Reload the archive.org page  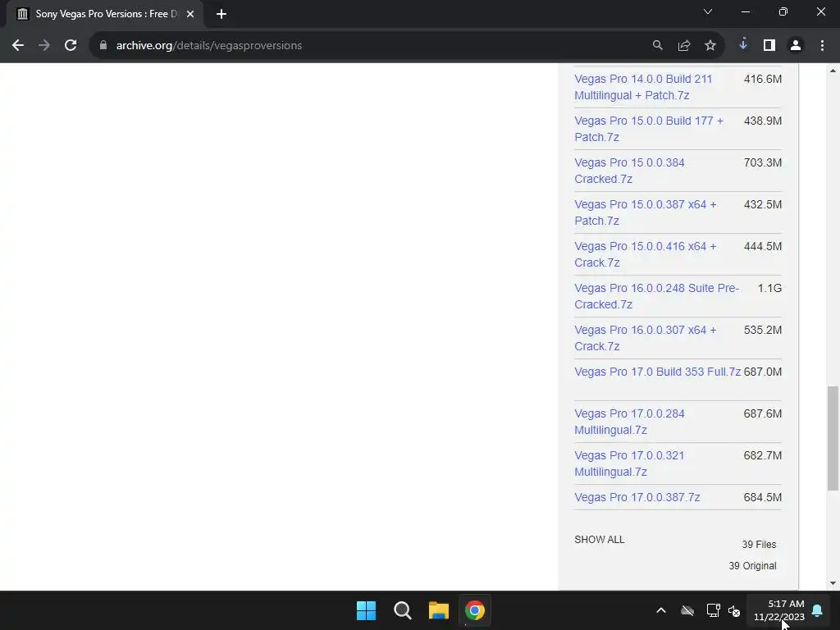(71, 46)
